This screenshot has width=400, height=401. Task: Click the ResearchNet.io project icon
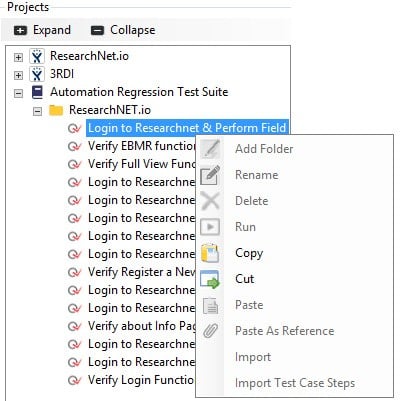(37, 56)
